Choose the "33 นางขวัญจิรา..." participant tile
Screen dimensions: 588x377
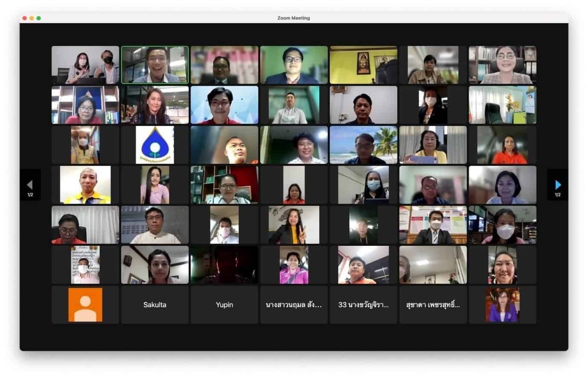pyautogui.click(x=363, y=305)
